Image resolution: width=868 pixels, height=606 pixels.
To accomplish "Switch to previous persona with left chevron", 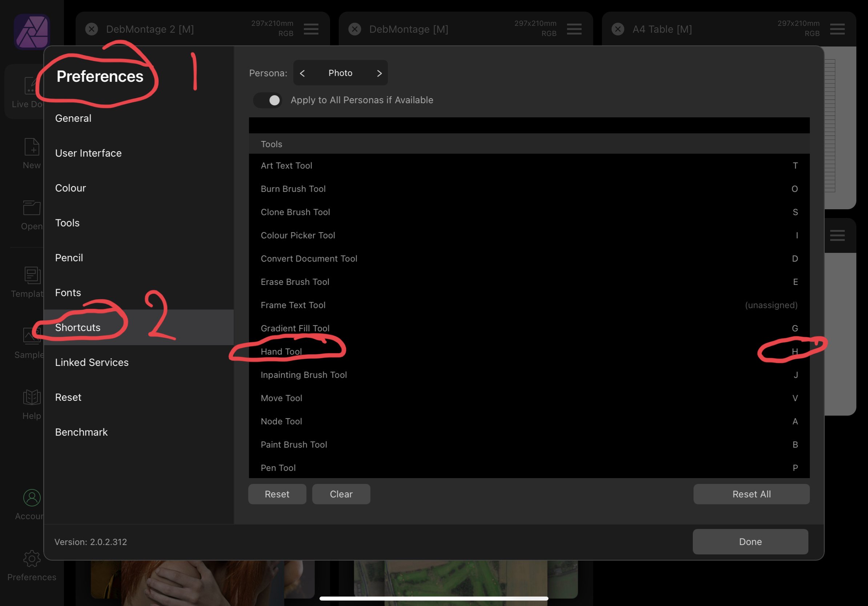I will pos(302,73).
